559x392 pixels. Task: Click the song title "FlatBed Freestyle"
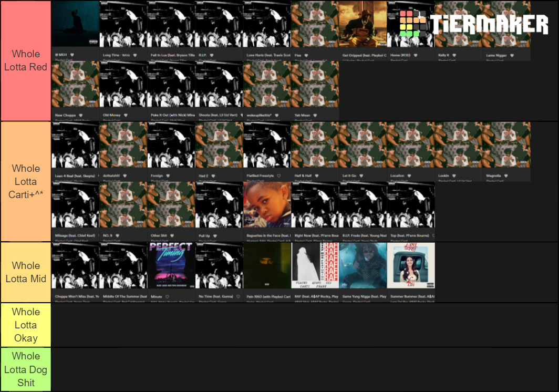click(x=260, y=176)
